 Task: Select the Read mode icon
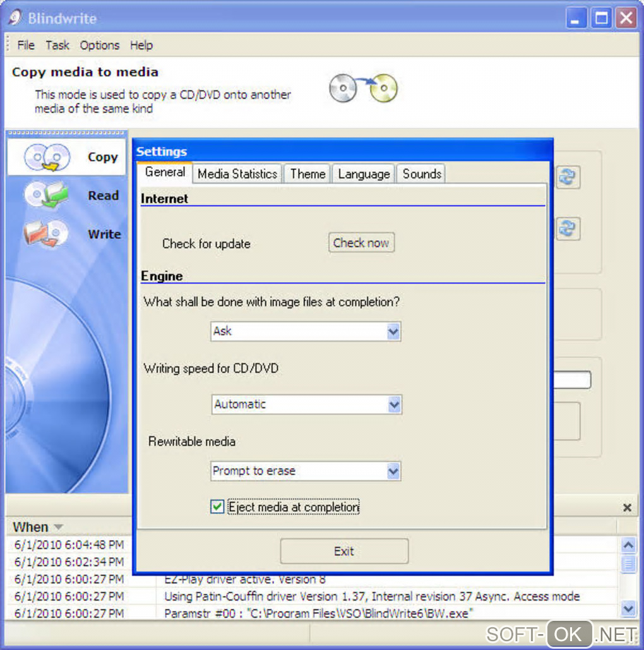click(45, 195)
